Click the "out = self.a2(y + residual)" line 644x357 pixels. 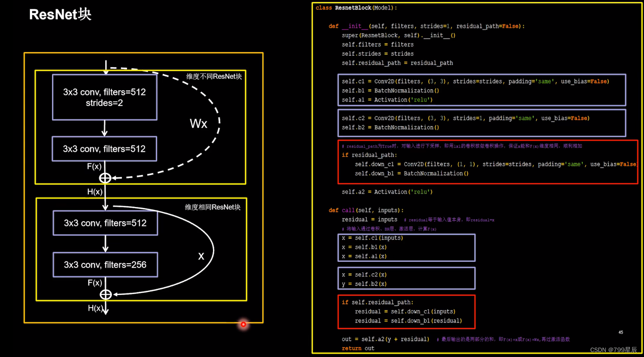click(385, 339)
